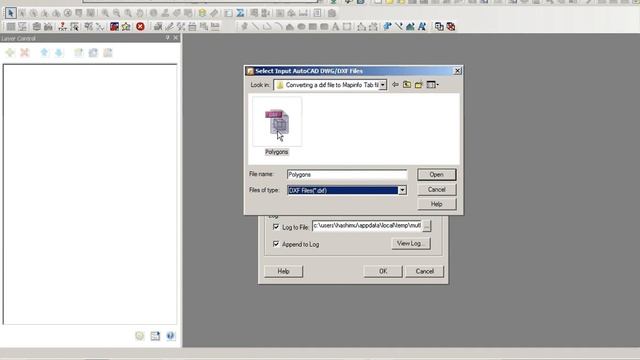Pin the Layer Control panel
This screenshot has height=360, width=640.
(x=167, y=38)
